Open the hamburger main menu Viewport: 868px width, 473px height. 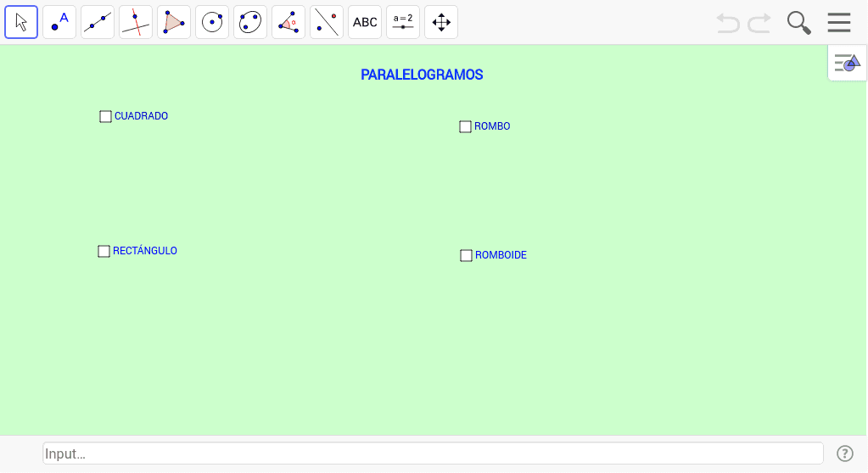(839, 23)
